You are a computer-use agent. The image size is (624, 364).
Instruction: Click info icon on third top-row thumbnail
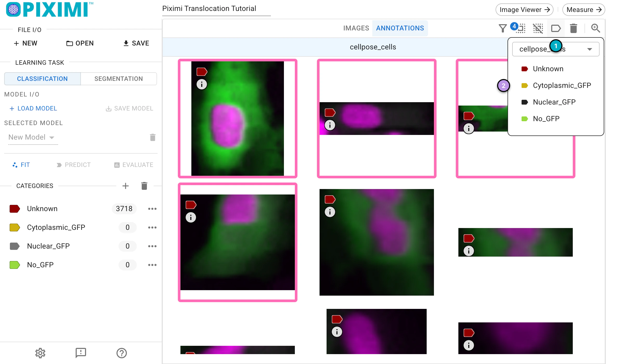click(469, 128)
